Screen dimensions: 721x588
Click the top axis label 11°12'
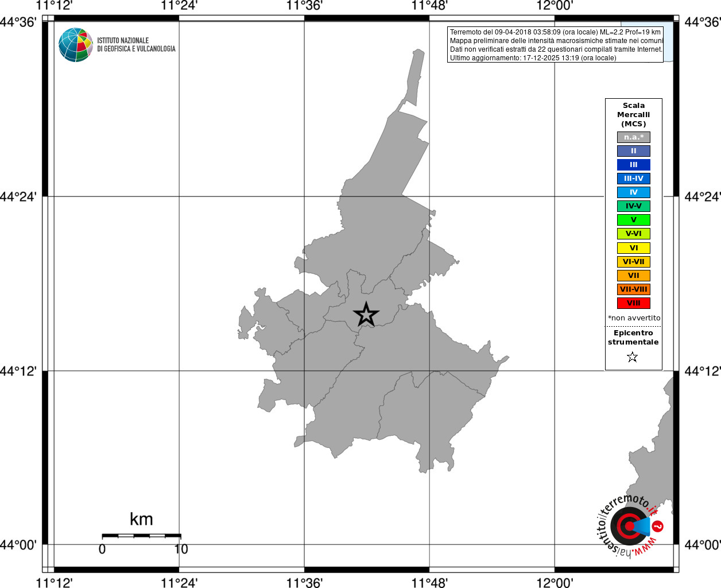(54, 6)
